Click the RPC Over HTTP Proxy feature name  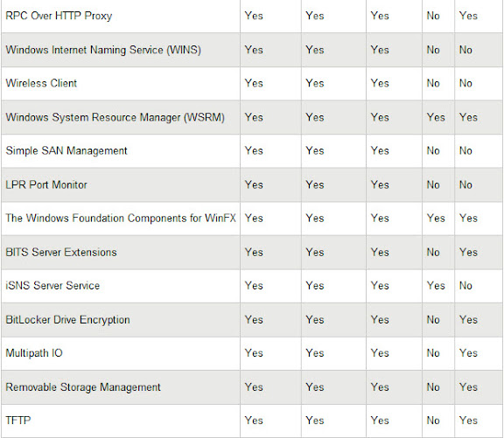pos(59,16)
